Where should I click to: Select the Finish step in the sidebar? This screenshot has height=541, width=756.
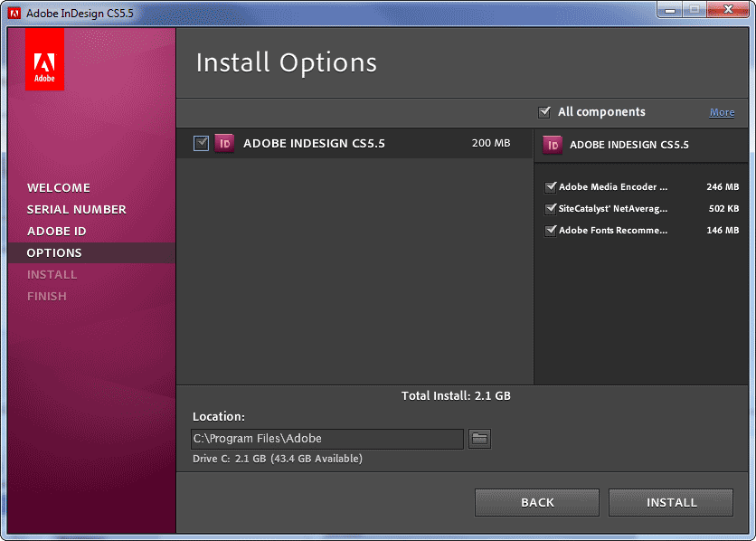[x=47, y=296]
